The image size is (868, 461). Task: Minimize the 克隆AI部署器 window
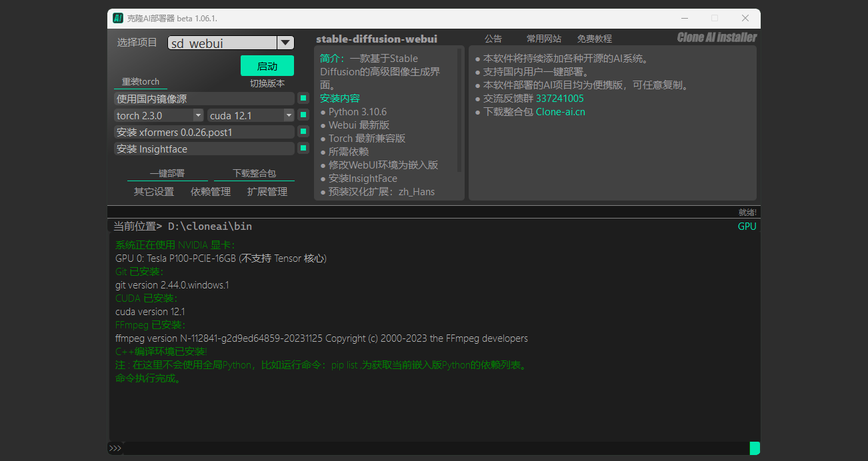[684, 18]
